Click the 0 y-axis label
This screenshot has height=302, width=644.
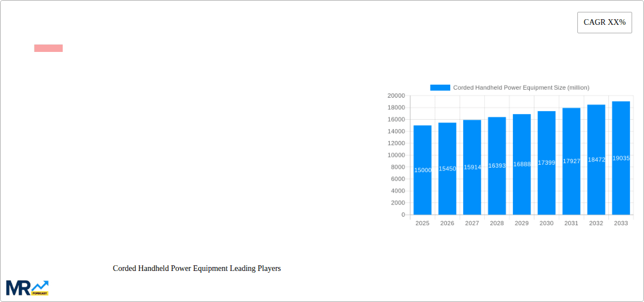(403, 215)
